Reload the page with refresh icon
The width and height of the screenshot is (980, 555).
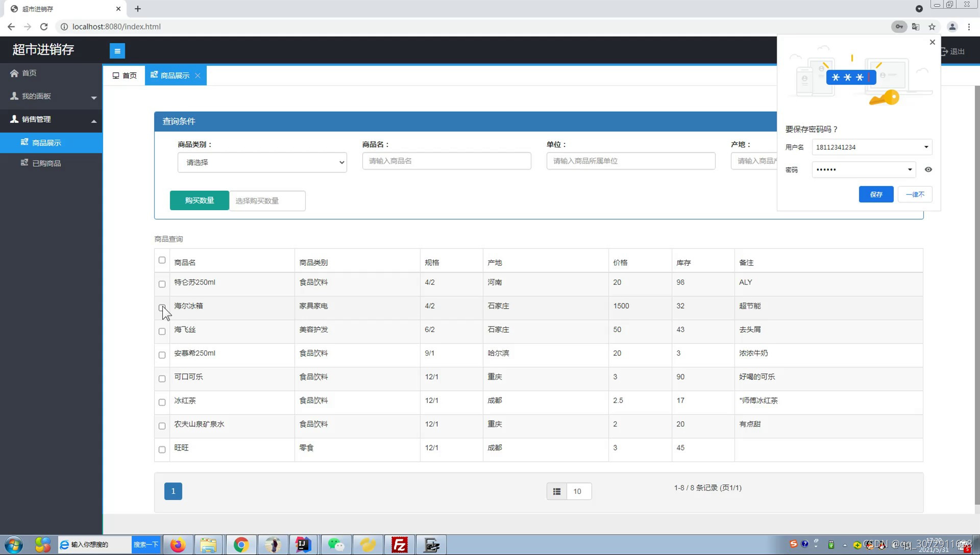click(x=44, y=27)
